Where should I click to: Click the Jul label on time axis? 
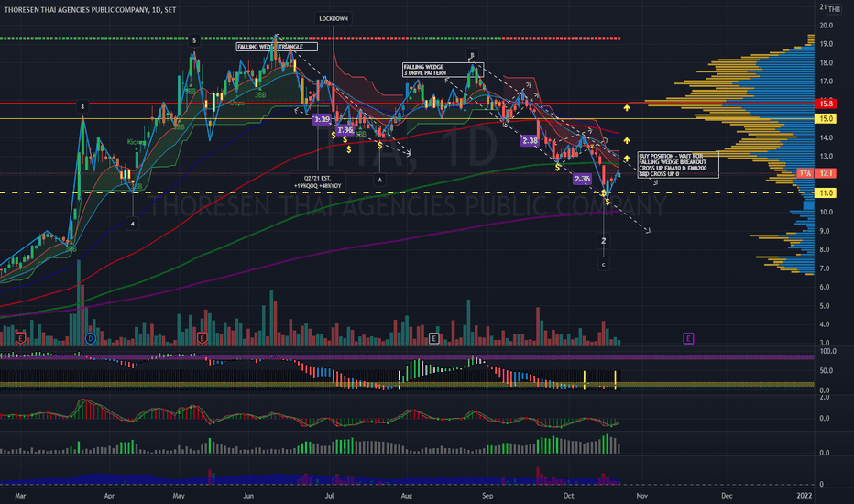click(x=329, y=496)
